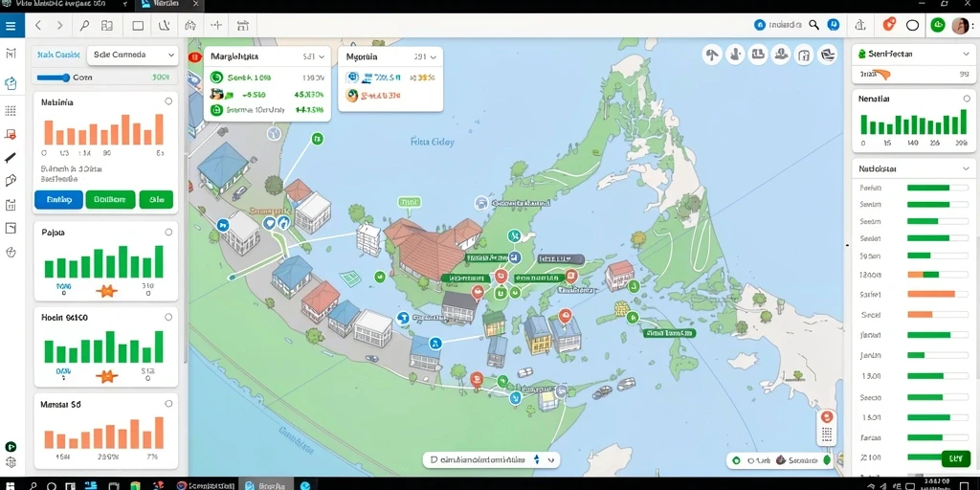Switch to the Stalk Cuside tab
This screenshot has width=980, height=490.
58,55
